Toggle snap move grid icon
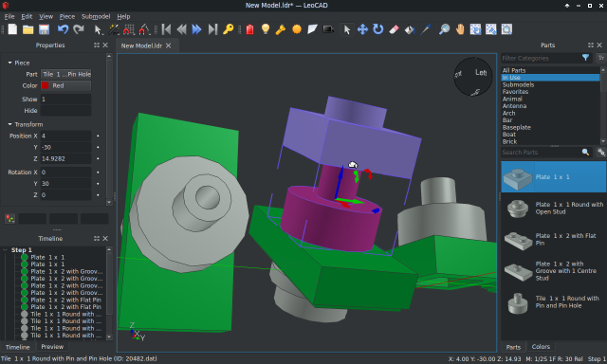The height and width of the screenshot is (364, 607). tap(129, 29)
